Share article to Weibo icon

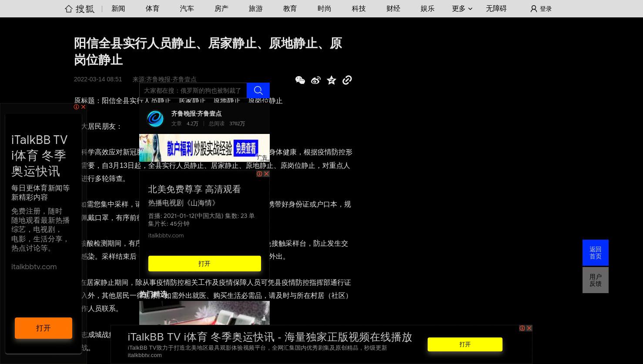tap(316, 80)
